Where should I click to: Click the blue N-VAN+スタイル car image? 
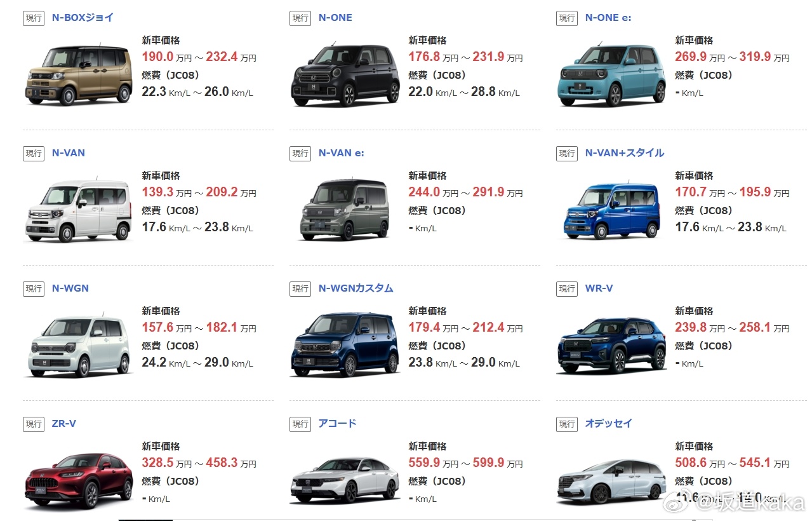coord(612,210)
